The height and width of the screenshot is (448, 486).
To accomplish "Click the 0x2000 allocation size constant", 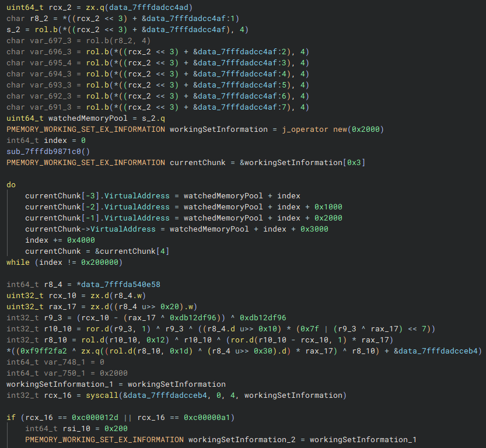I will [x=366, y=129].
